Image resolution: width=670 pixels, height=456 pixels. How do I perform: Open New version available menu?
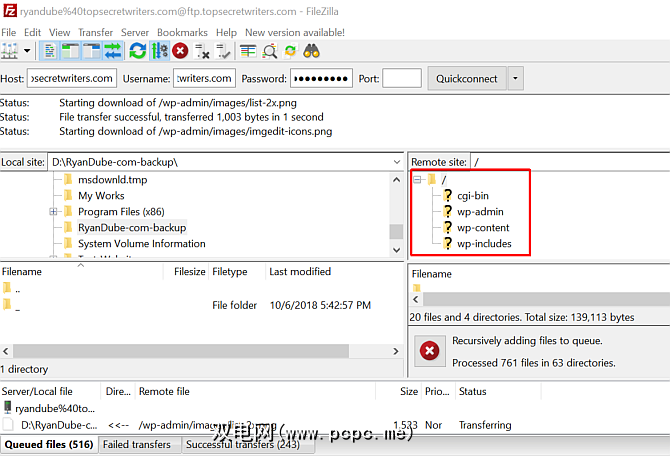coord(295,32)
